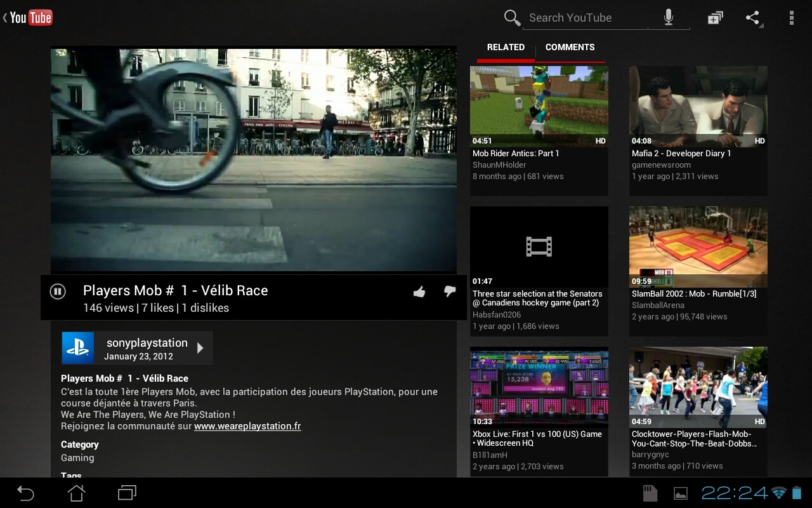Add video to playlist icon

pos(715,18)
